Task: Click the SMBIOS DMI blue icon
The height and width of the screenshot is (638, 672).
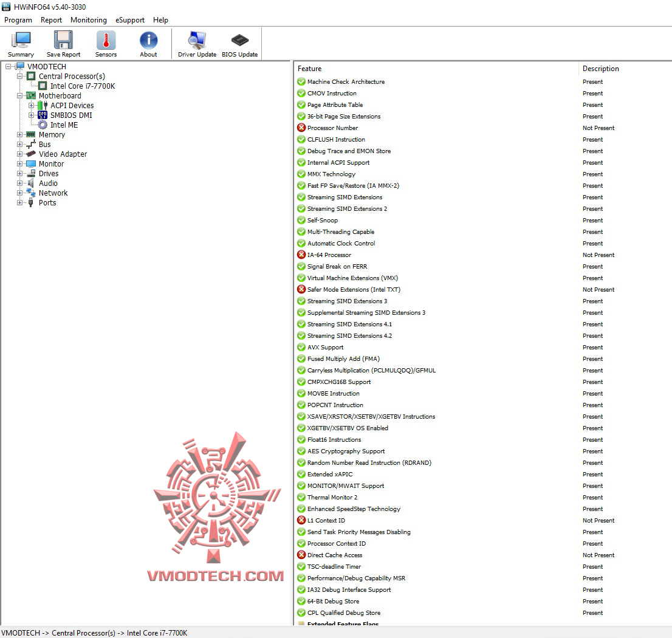Action: pos(43,115)
